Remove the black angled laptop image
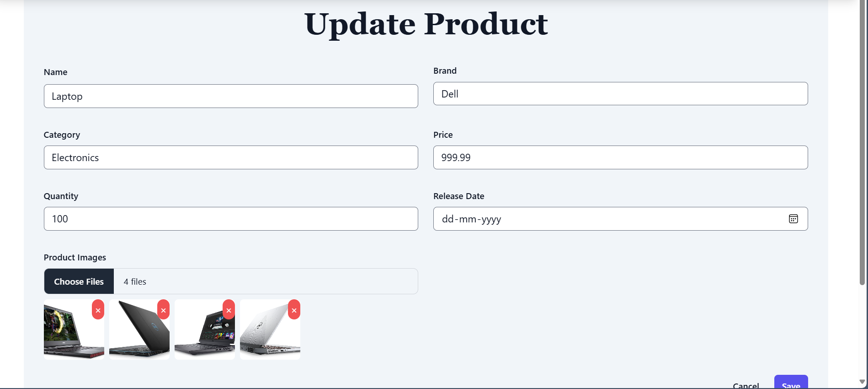 click(x=163, y=310)
